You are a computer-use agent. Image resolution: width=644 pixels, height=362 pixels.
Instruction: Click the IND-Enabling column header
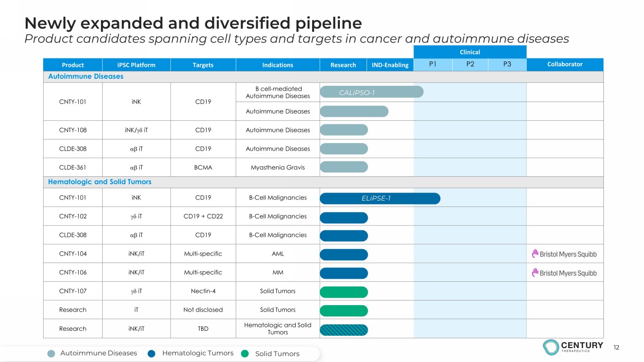pyautogui.click(x=390, y=65)
